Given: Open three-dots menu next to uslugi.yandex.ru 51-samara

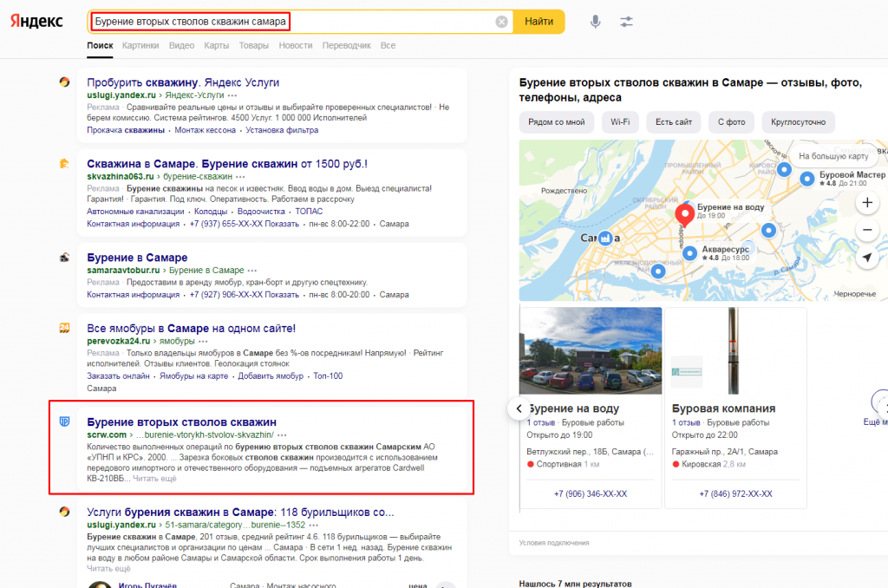Looking at the screenshot, I should pos(313,525).
